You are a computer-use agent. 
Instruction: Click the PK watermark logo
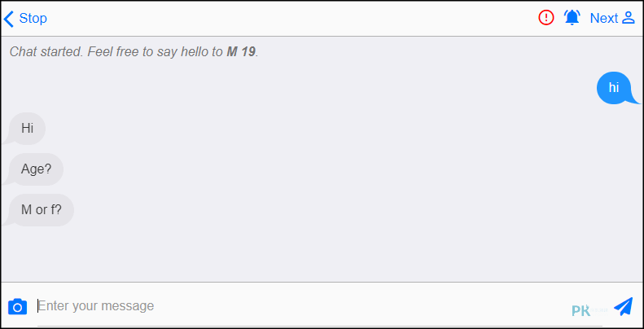[581, 310]
